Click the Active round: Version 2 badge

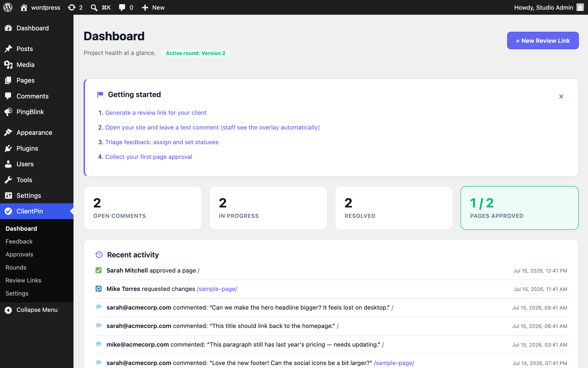click(x=196, y=53)
